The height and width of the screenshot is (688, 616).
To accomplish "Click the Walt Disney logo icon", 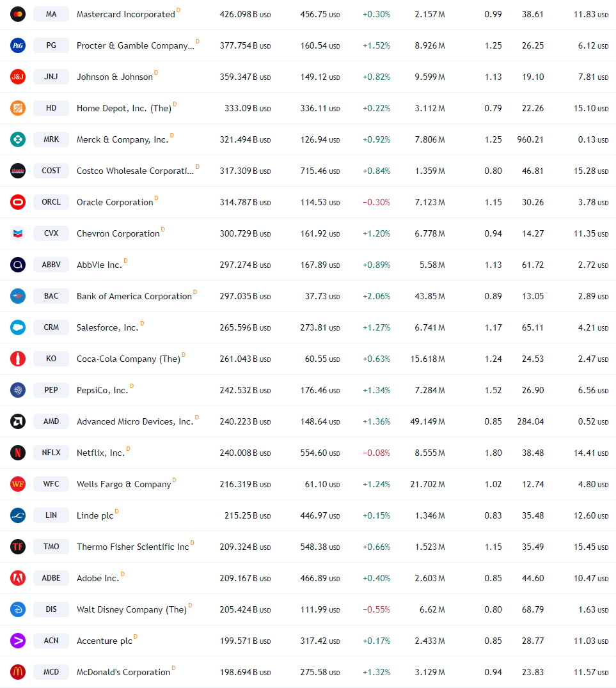I will pyautogui.click(x=18, y=609).
